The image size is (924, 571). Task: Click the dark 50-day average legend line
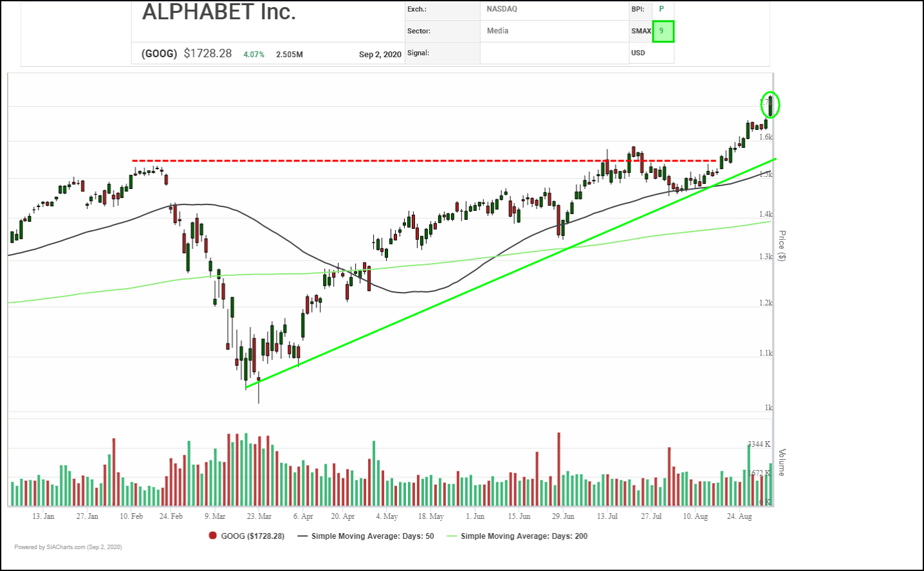click(x=302, y=536)
